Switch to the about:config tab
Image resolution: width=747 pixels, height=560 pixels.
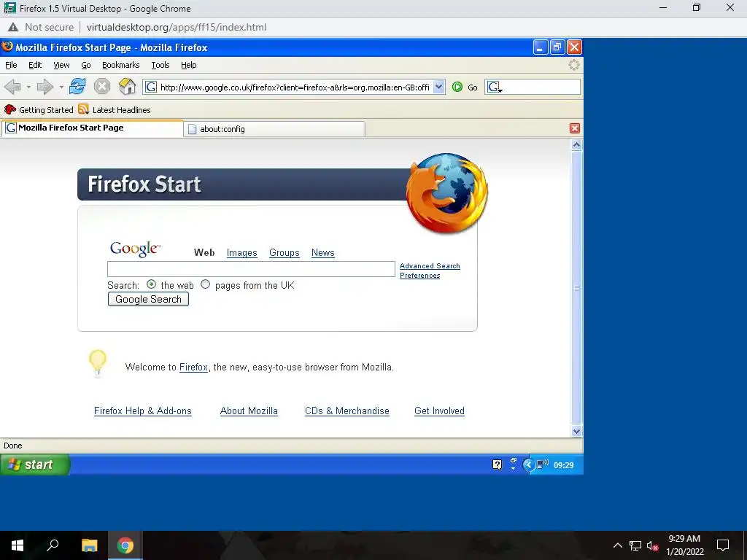tap(275, 129)
